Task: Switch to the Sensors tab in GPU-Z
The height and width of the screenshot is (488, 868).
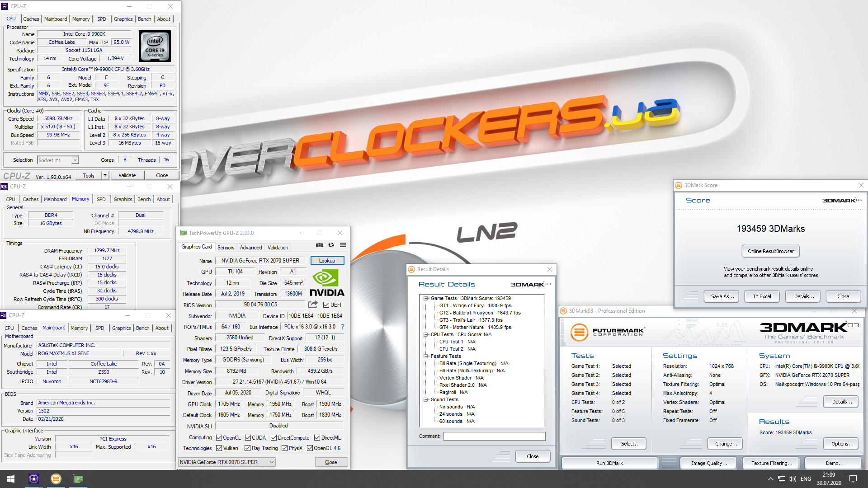Action: [226, 248]
